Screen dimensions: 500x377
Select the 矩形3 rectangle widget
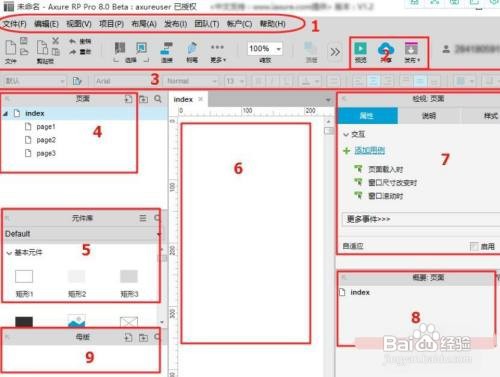[129, 276]
